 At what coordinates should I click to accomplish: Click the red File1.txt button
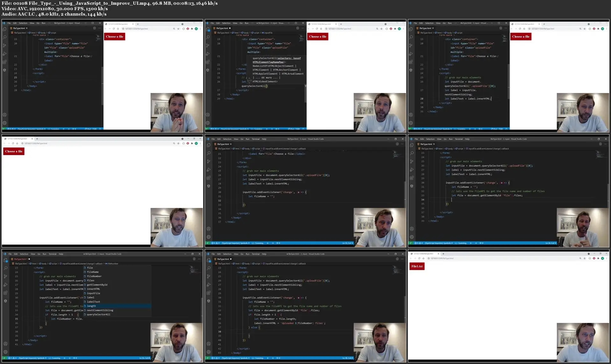[417, 266]
